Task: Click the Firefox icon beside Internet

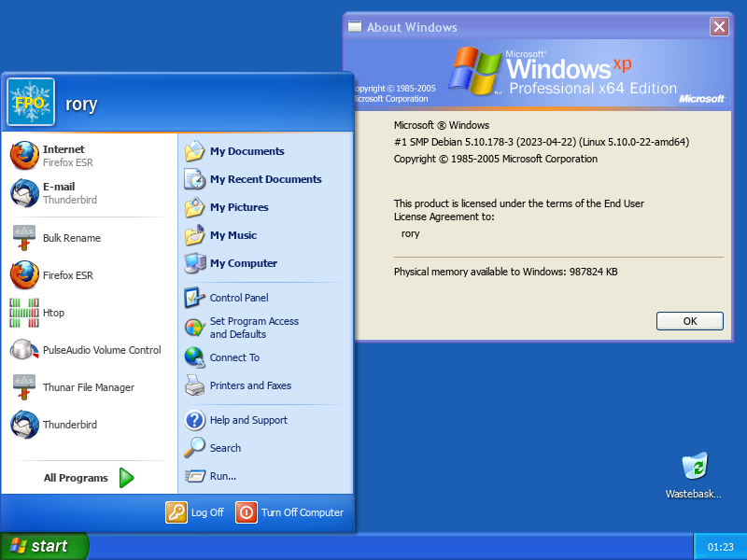Action: point(24,156)
